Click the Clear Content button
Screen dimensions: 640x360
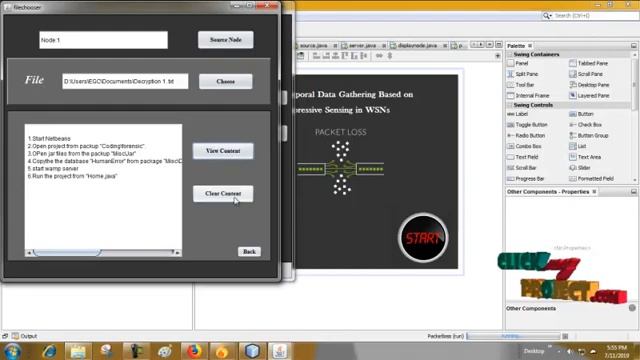coord(223,193)
